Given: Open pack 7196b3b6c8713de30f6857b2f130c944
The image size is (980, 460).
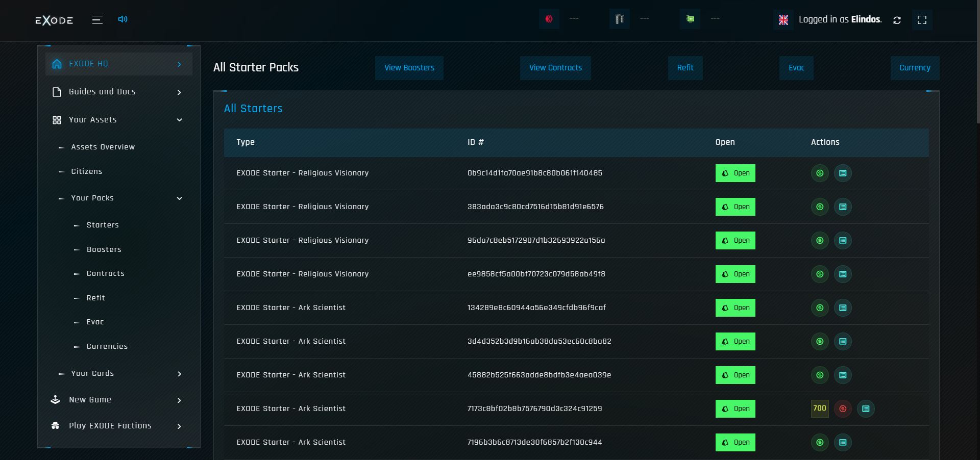Looking at the screenshot, I should 736,443.
